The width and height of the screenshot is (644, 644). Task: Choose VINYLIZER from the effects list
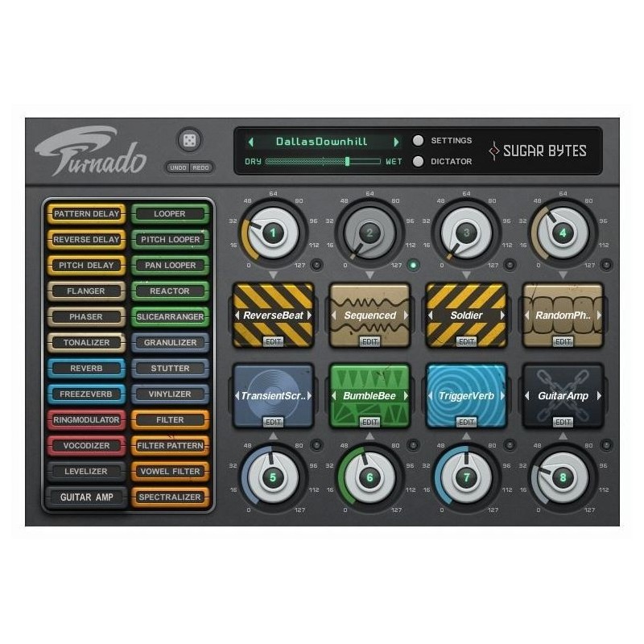click(x=170, y=394)
